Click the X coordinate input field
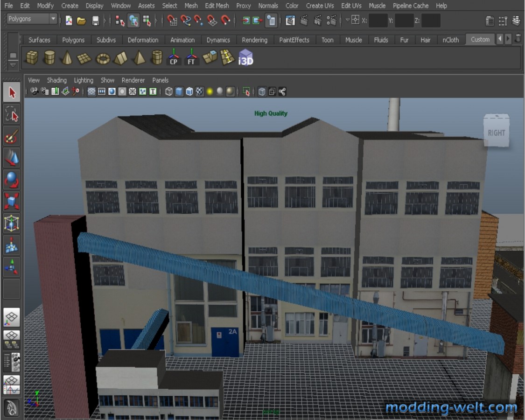The height and width of the screenshot is (420, 525). tap(378, 21)
